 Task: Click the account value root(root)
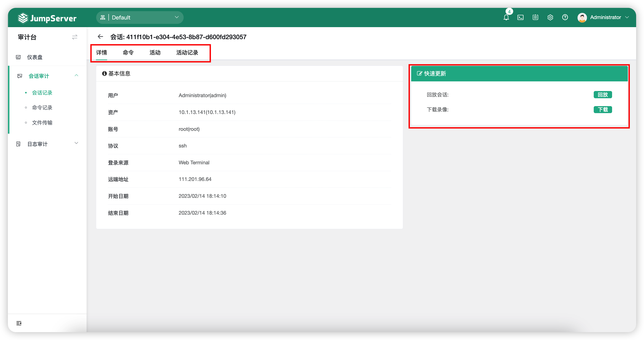[x=189, y=129]
